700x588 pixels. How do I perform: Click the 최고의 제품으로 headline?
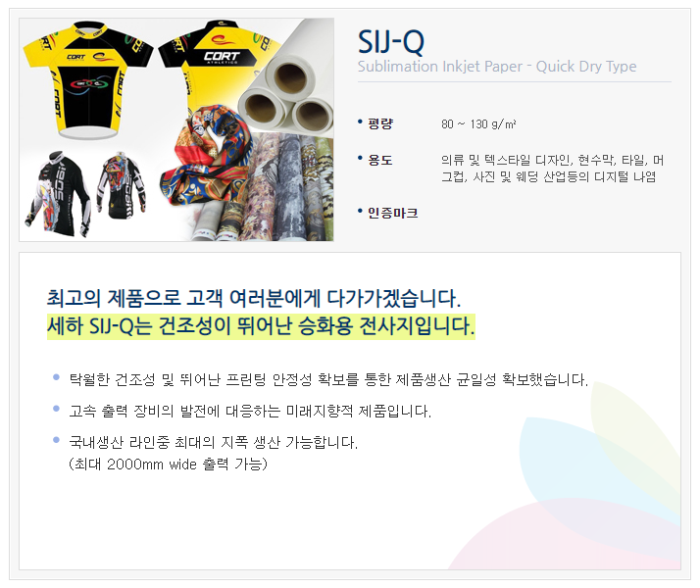point(254,298)
